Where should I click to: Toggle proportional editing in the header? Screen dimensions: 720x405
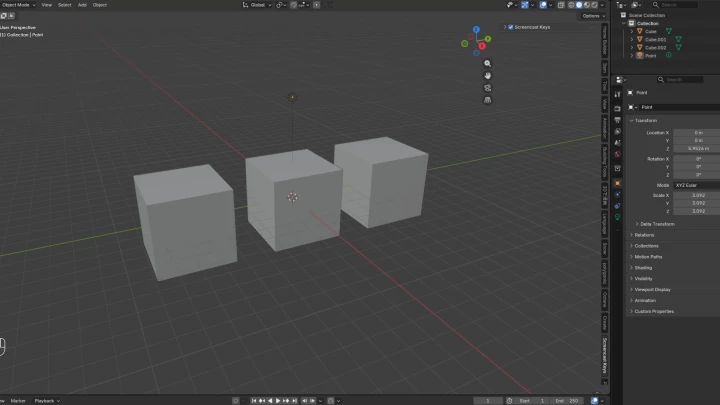pos(316,5)
